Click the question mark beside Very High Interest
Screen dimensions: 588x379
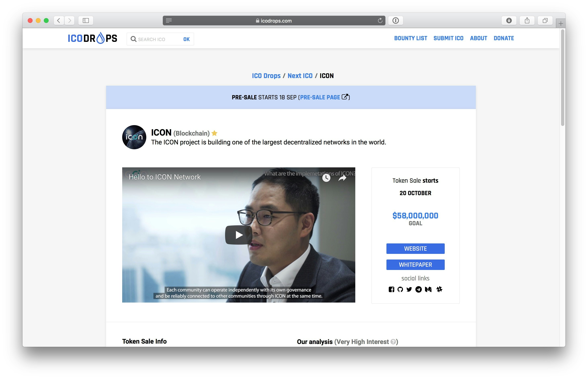click(393, 342)
